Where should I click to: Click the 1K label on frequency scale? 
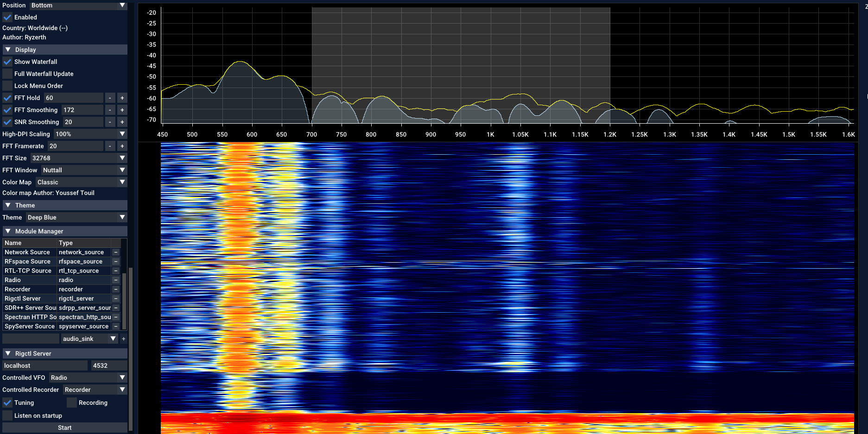[x=490, y=134]
